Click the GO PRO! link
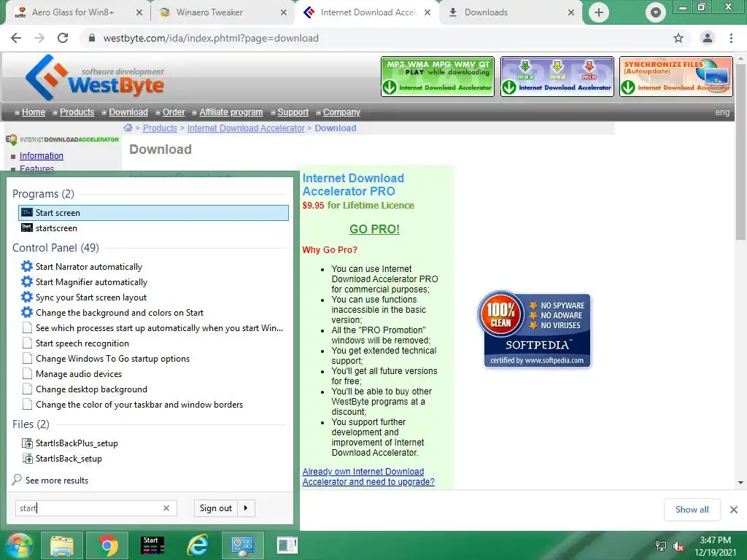The image size is (747, 560). [x=374, y=229]
